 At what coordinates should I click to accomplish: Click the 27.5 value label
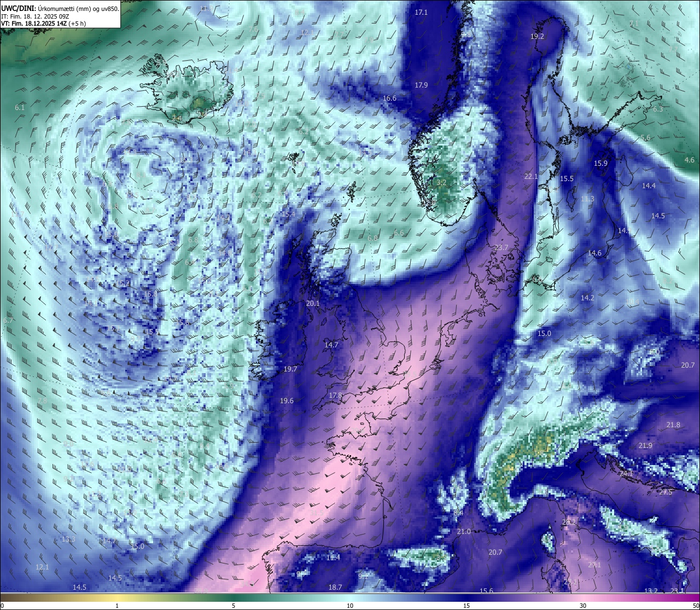(x=666, y=492)
